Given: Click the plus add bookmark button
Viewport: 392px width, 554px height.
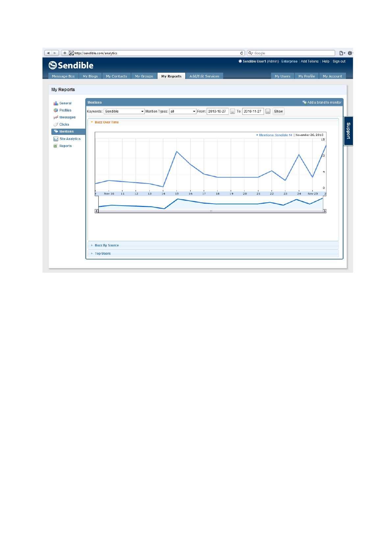Looking at the screenshot, I should click(65, 53).
